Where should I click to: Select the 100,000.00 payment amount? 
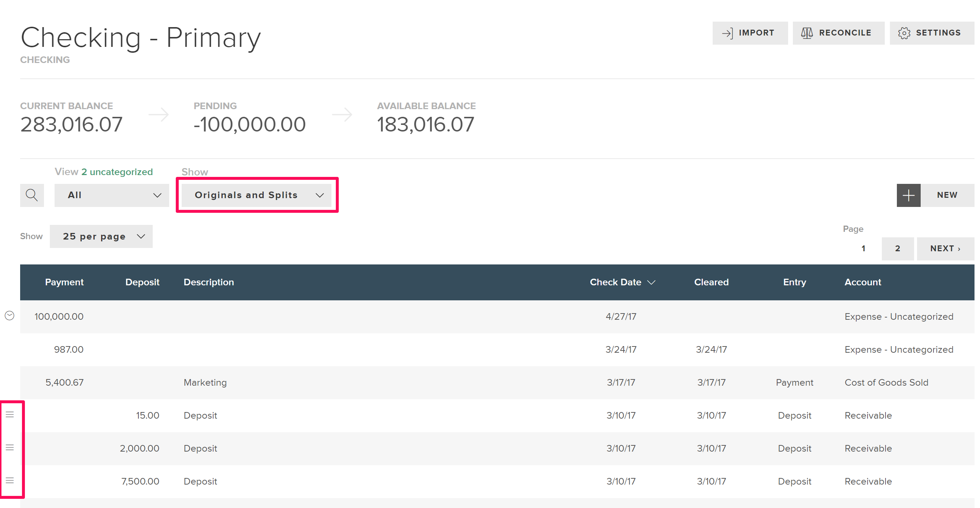pos(59,316)
